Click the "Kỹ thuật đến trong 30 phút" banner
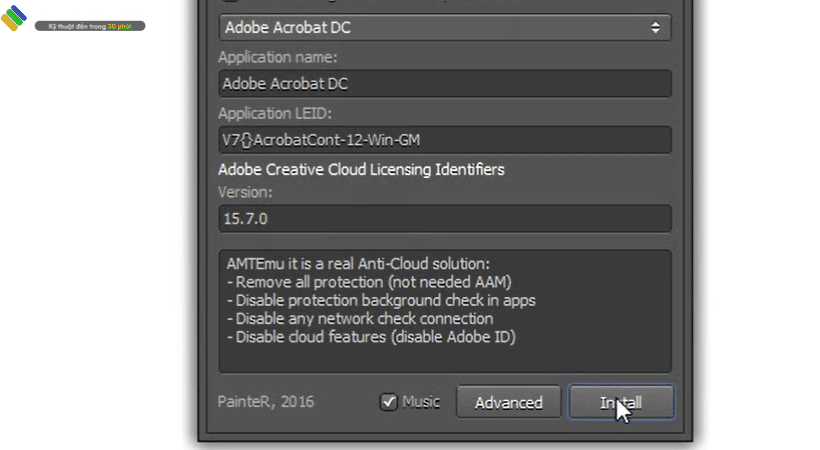Viewport: 820px width, 450px height. 90,26
